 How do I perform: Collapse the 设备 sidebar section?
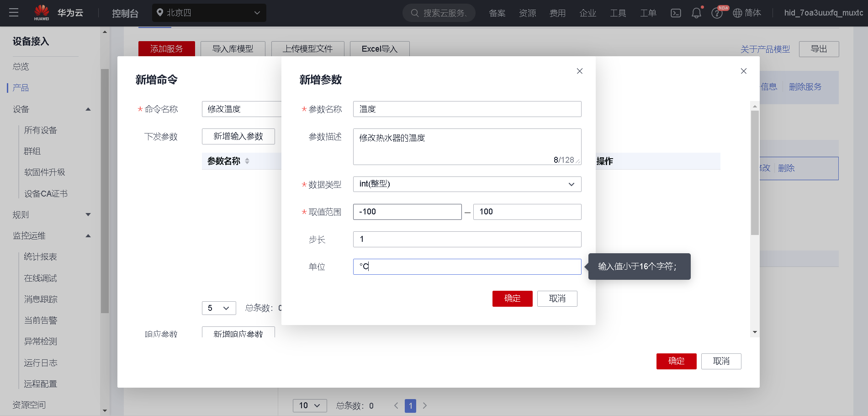(88, 109)
